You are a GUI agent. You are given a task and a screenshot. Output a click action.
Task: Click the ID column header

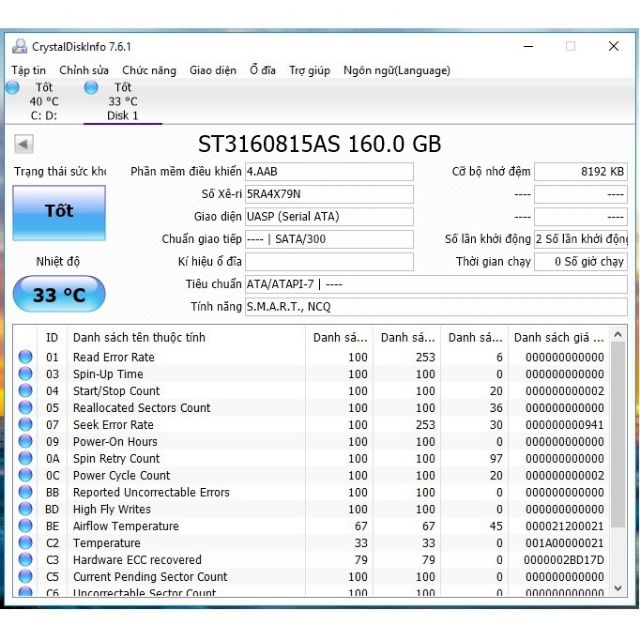52,338
